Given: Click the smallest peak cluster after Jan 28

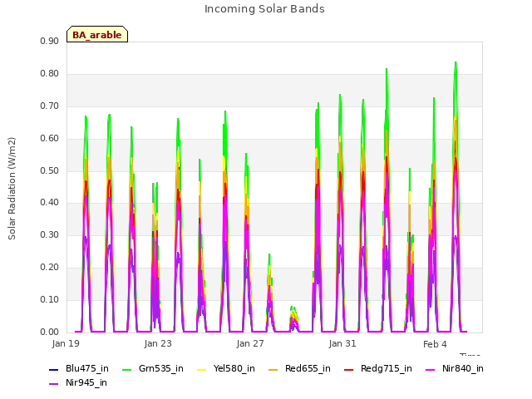Looking at the screenshot, I should 293,319.
